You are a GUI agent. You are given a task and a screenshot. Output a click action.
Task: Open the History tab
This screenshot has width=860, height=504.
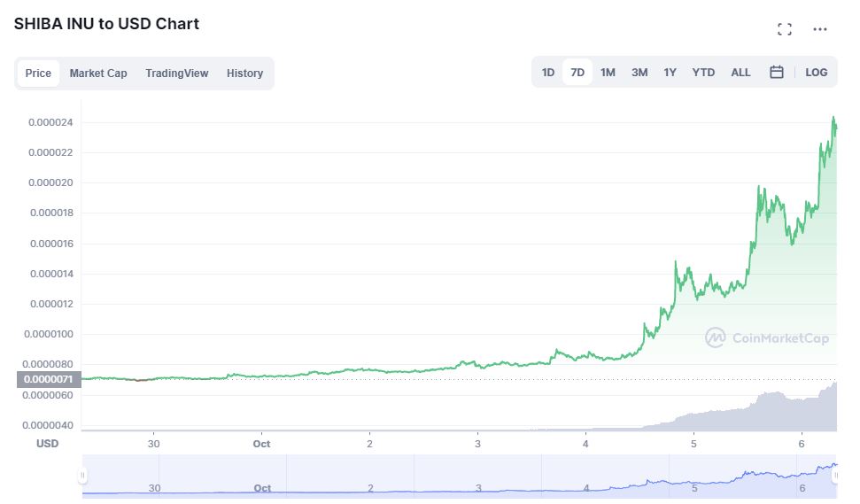244,74
